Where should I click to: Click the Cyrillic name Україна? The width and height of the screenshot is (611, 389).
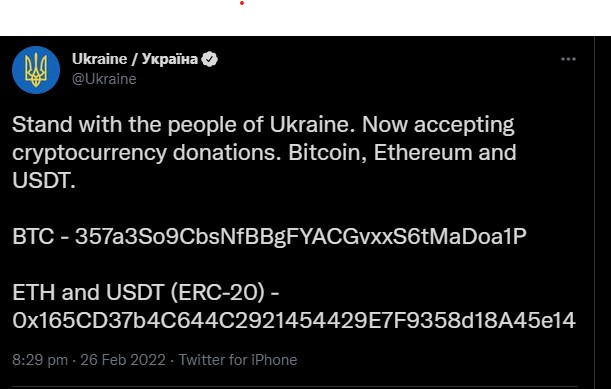tap(170, 59)
